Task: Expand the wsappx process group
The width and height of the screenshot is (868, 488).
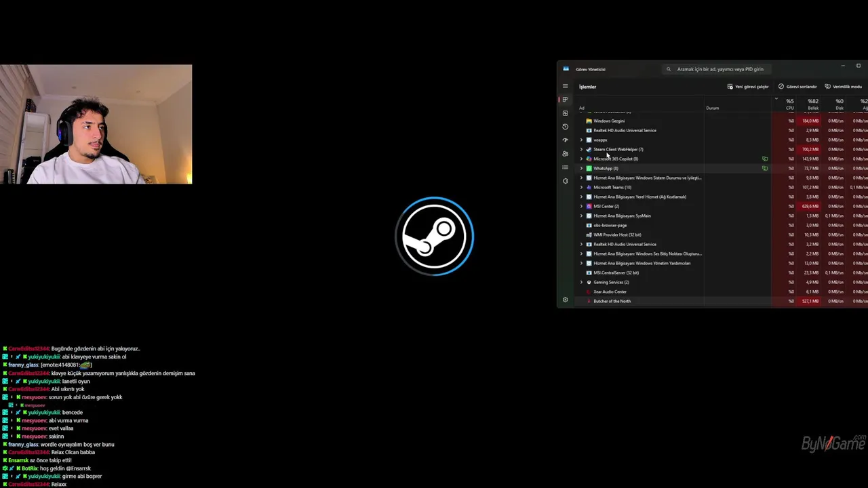Action: 581,140
